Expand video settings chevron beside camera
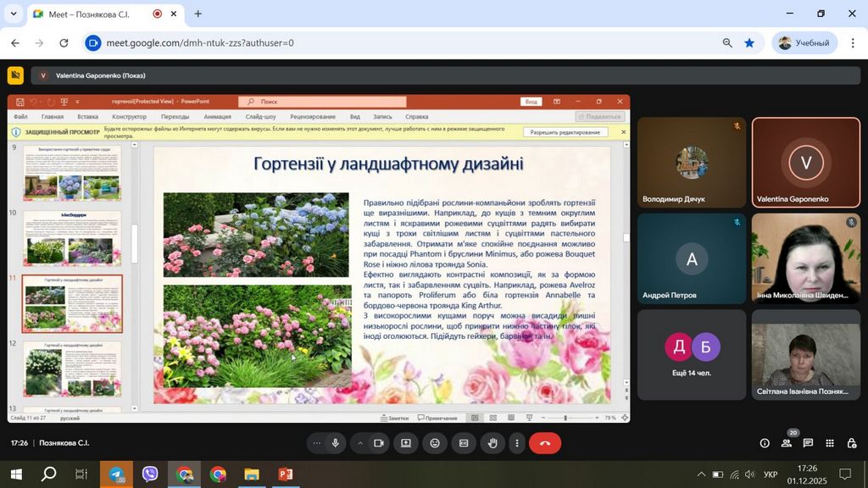Screen dimensions: 868x488 [360, 443]
